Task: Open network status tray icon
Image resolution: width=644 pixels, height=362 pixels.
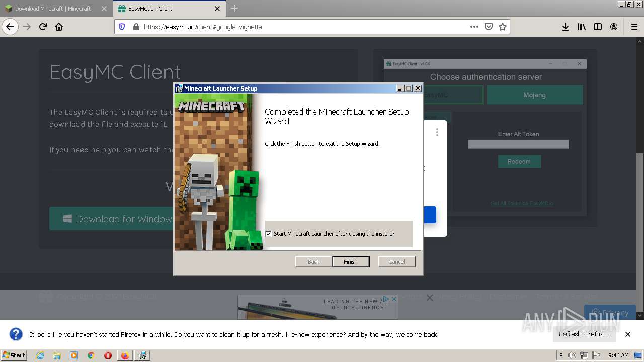Action: click(x=584, y=355)
